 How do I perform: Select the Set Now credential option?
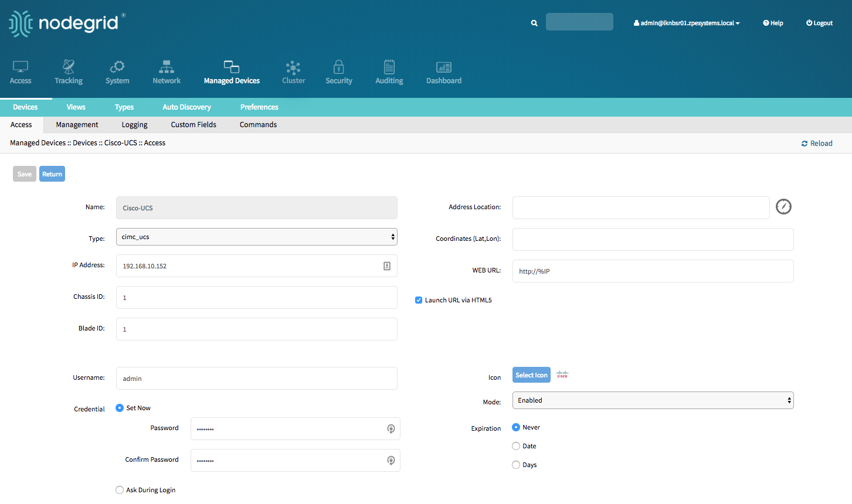pos(120,408)
